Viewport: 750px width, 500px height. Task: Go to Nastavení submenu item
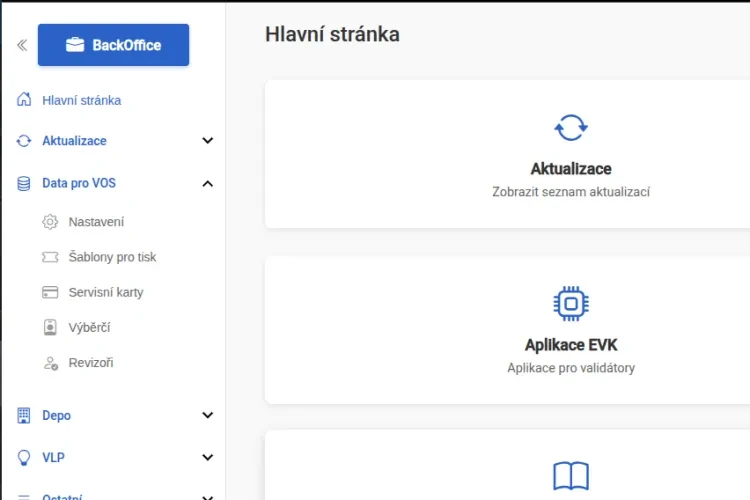point(96,222)
